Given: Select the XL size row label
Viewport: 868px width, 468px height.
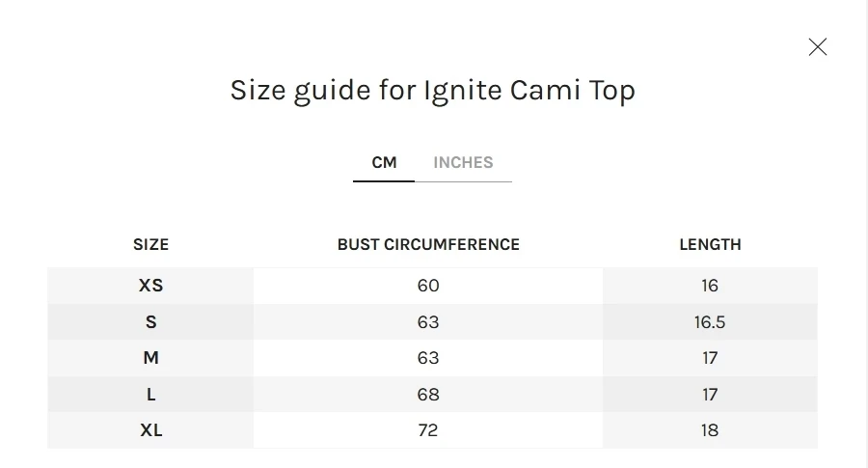Looking at the screenshot, I should point(150,430).
